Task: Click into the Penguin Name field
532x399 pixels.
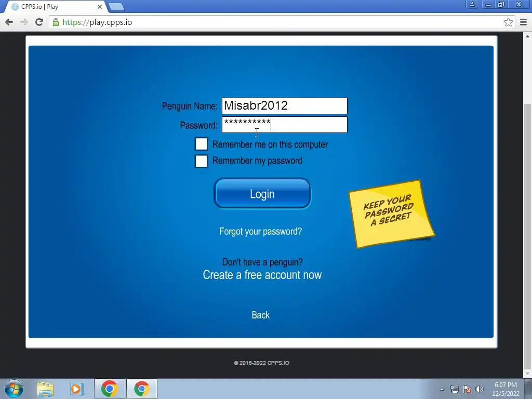Action: tap(284, 106)
